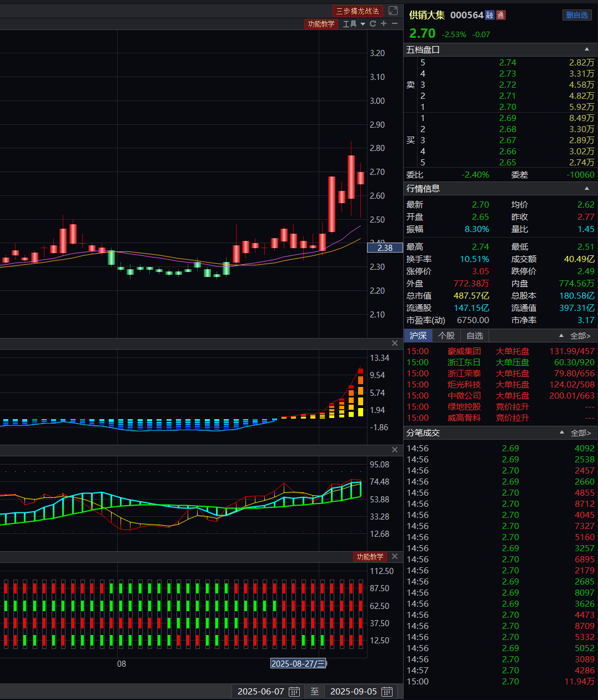Viewport: 598px width, 700px height.
Task: Show all trades via 全部> in 分笔成交
Action: pyautogui.click(x=580, y=432)
